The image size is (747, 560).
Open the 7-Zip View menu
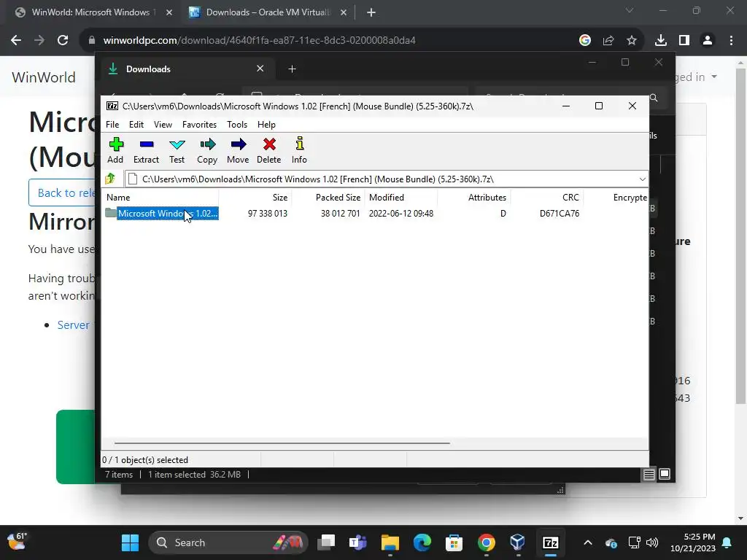(x=163, y=124)
